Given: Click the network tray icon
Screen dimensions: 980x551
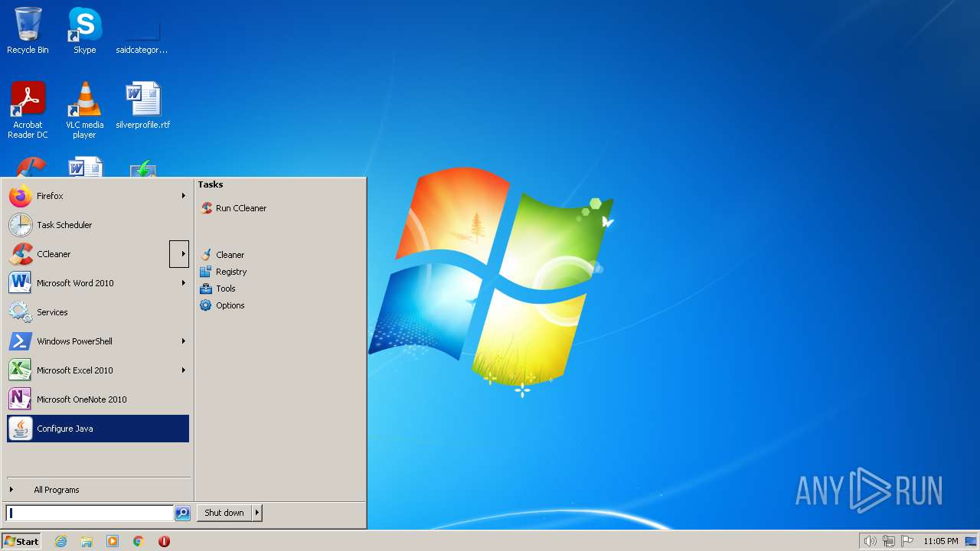Looking at the screenshot, I should point(889,541).
